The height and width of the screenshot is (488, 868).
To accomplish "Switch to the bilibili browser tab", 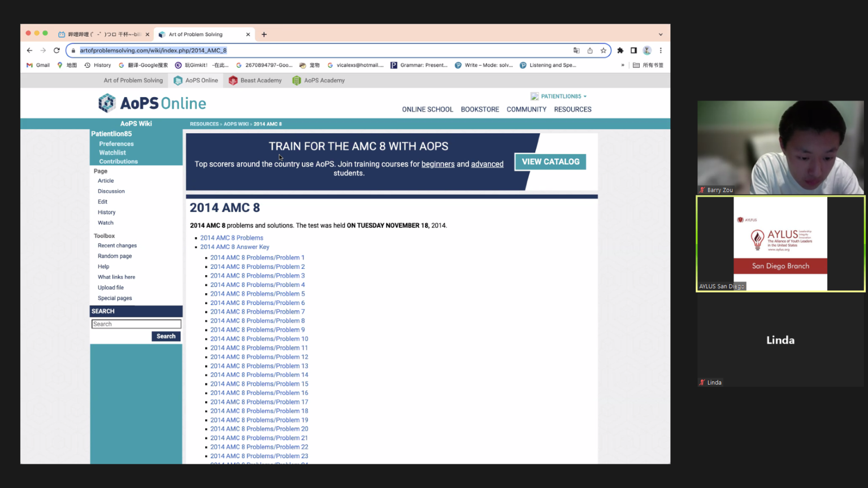I will tap(103, 34).
